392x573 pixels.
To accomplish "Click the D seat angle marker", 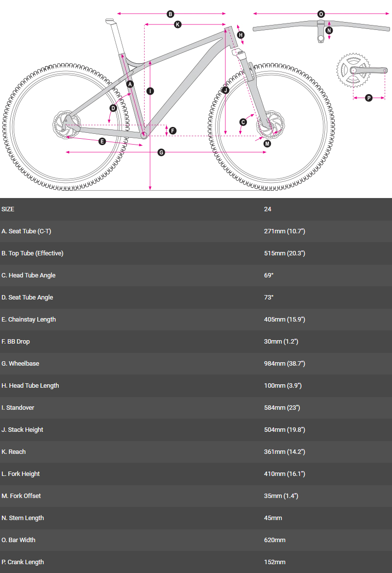I will (x=113, y=108).
